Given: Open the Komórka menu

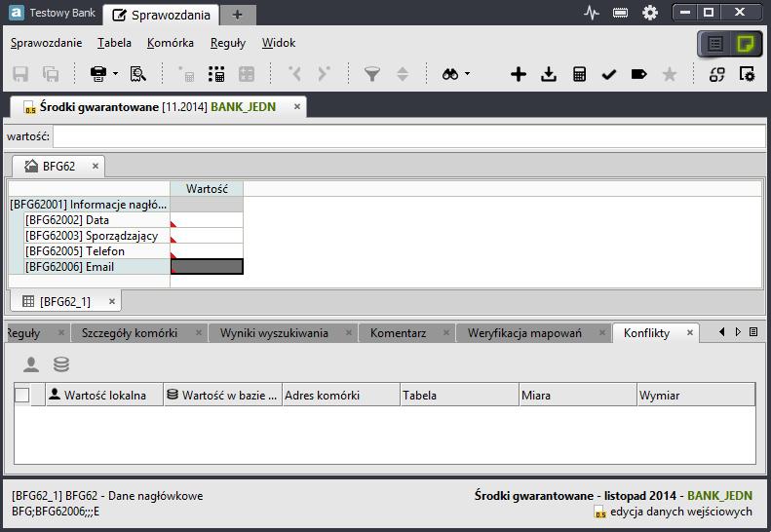Looking at the screenshot, I should click(x=171, y=43).
